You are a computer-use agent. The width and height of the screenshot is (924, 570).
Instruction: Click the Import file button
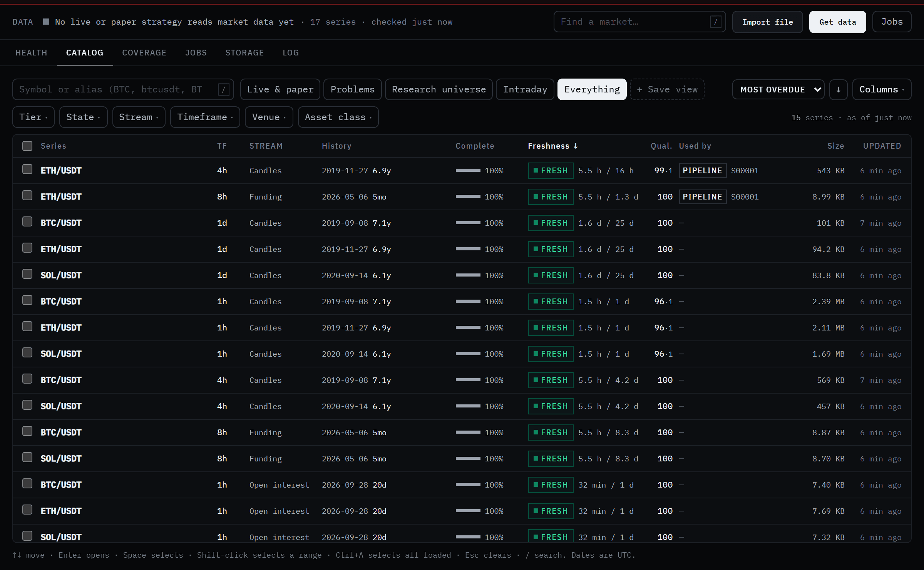tap(767, 22)
